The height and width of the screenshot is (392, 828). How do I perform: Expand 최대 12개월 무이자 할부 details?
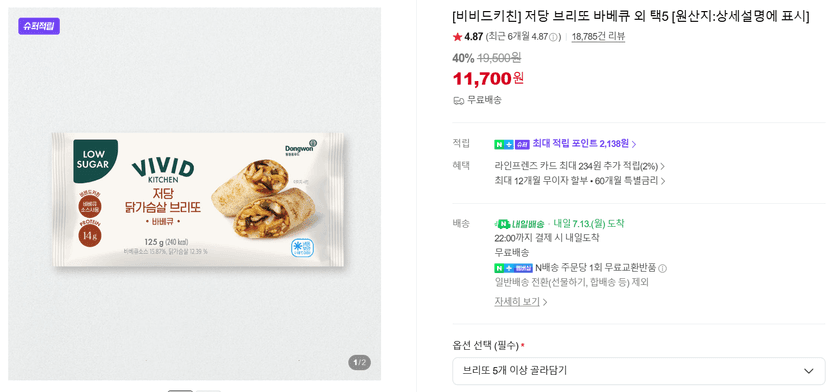[x=580, y=181]
